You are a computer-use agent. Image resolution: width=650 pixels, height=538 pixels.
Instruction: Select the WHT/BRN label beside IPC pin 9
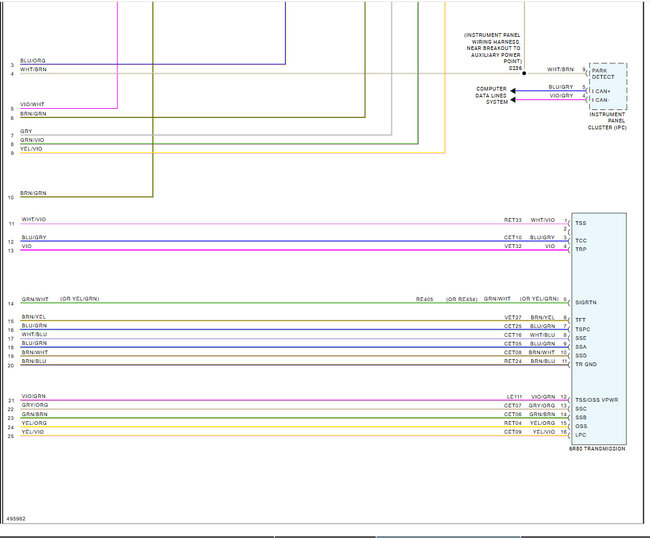pyautogui.click(x=560, y=69)
